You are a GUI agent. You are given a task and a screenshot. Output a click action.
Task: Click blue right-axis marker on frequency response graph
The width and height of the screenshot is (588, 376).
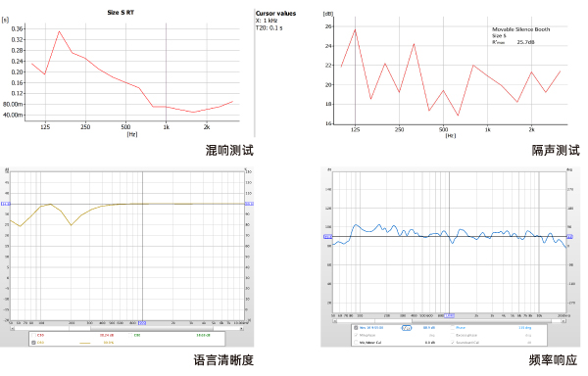tap(569, 237)
